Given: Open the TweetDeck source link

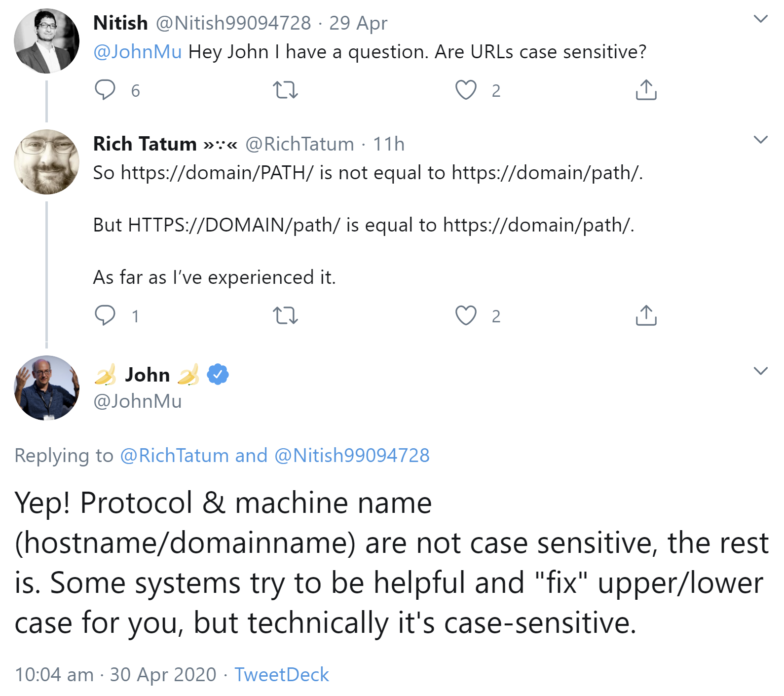Looking at the screenshot, I should click(281, 674).
